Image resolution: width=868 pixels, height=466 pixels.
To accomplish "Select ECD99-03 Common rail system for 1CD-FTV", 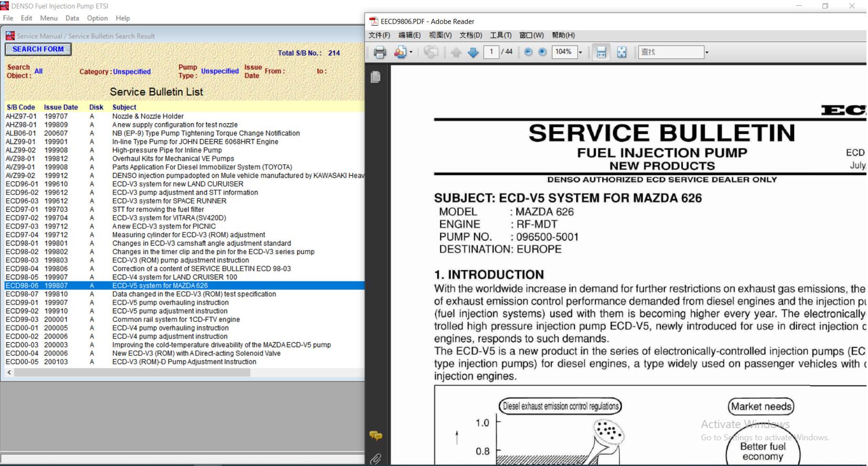I will coord(185,319).
